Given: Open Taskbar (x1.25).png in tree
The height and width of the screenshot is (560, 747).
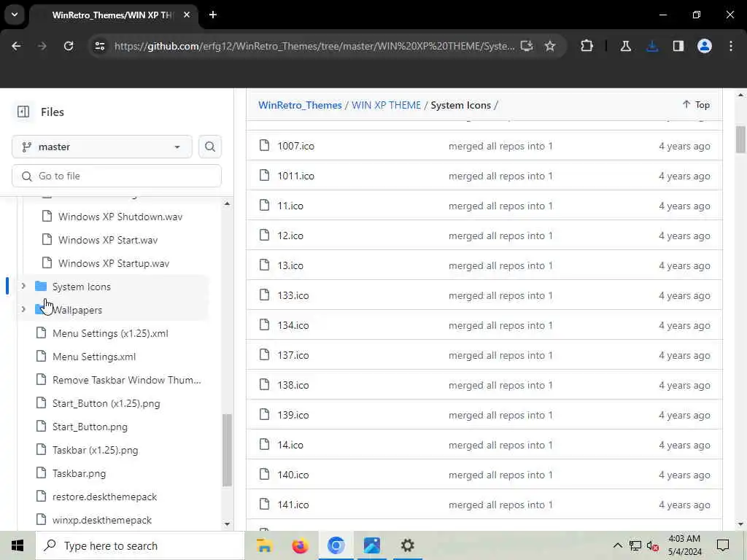Looking at the screenshot, I should tap(96, 450).
